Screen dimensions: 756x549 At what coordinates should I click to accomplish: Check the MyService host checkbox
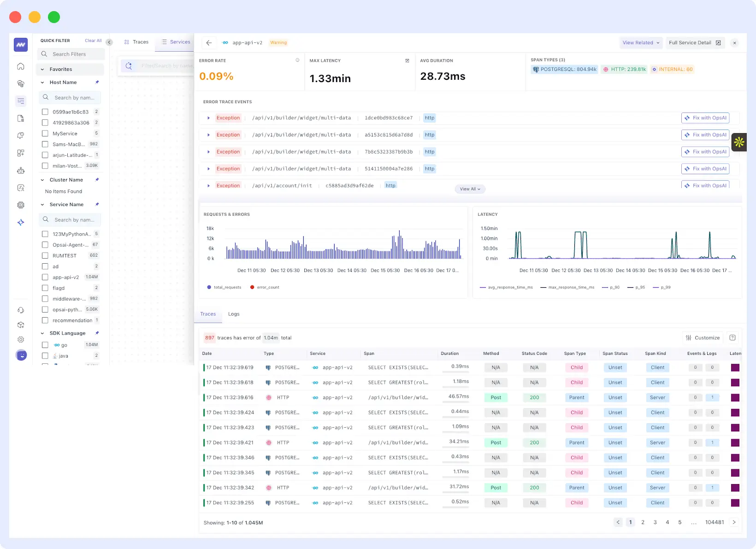[45, 133]
